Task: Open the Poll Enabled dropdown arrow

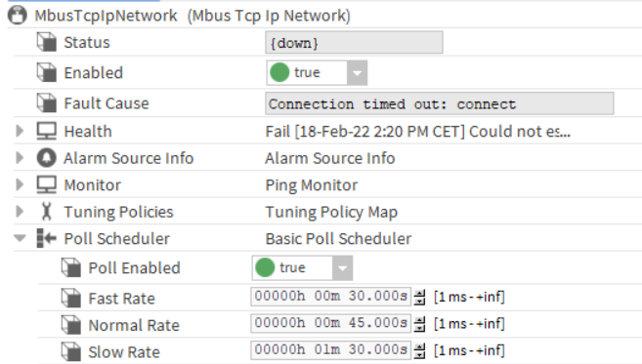Action: [342, 268]
